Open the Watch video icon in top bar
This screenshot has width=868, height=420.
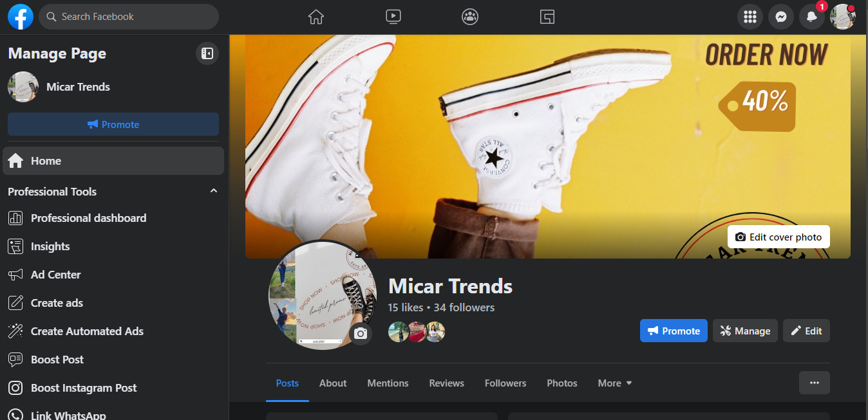point(393,17)
